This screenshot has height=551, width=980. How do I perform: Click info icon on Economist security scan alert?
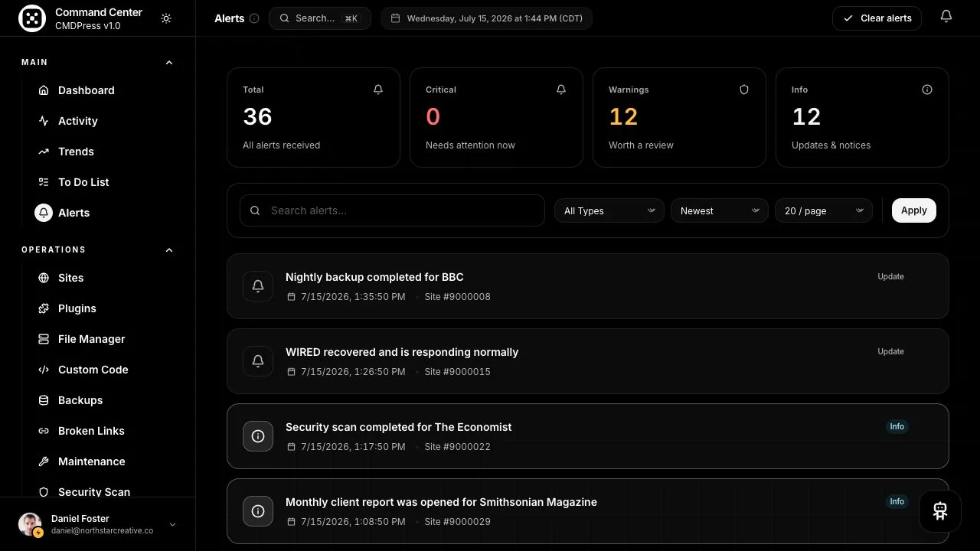(258, 436)
